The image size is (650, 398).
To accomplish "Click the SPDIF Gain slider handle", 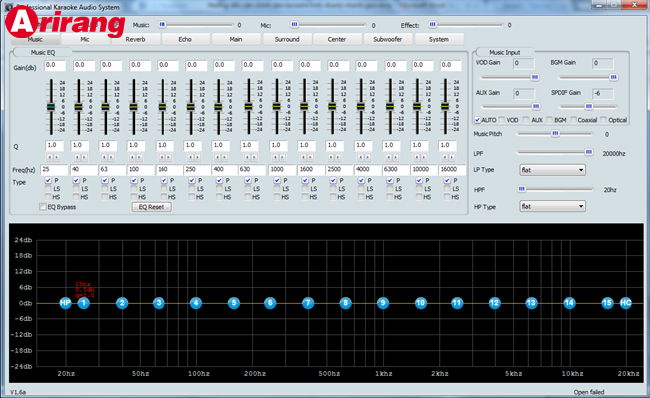I will [x=589, y=107].
